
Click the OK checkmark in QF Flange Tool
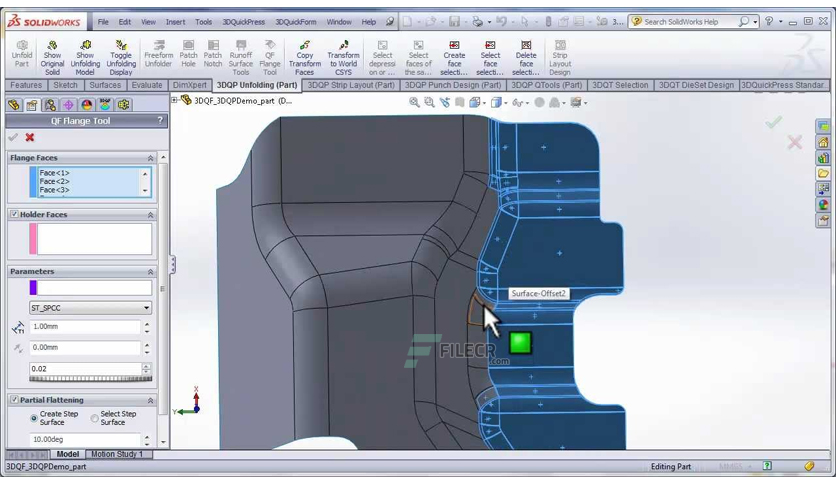(13, 138)
